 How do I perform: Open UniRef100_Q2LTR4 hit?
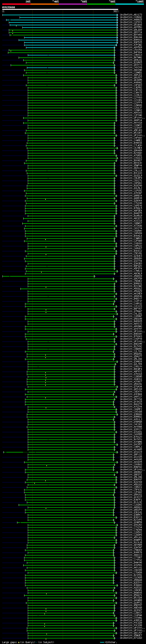click(131, 364)
